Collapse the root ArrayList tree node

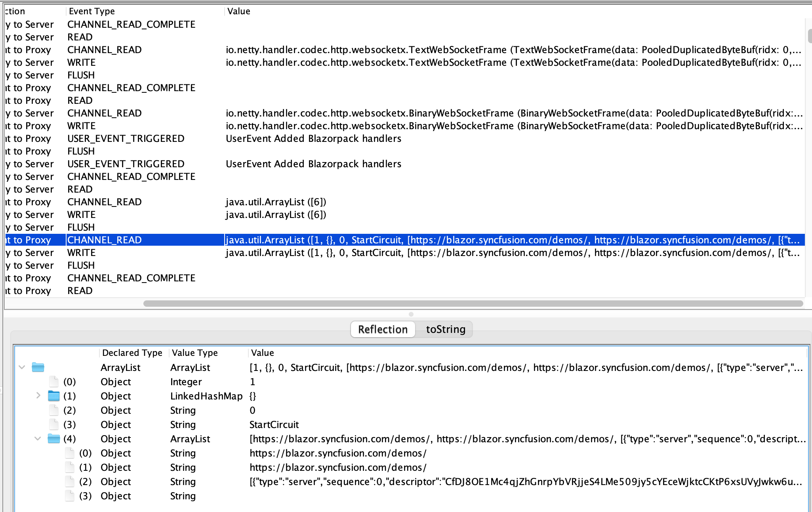point(22,367)
